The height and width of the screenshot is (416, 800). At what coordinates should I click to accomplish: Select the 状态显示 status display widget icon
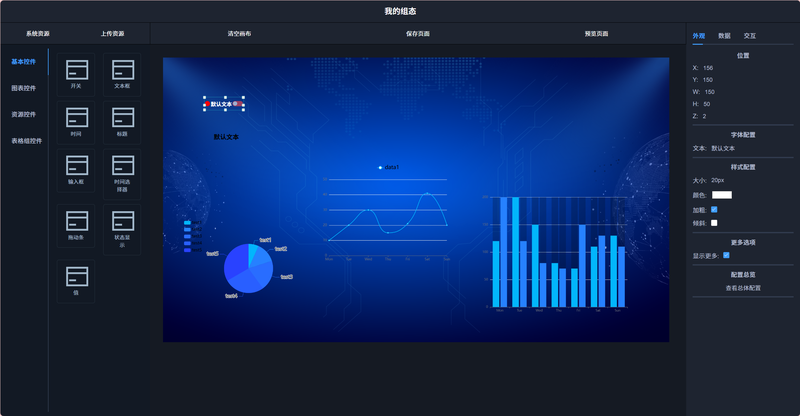pos(122,230)
